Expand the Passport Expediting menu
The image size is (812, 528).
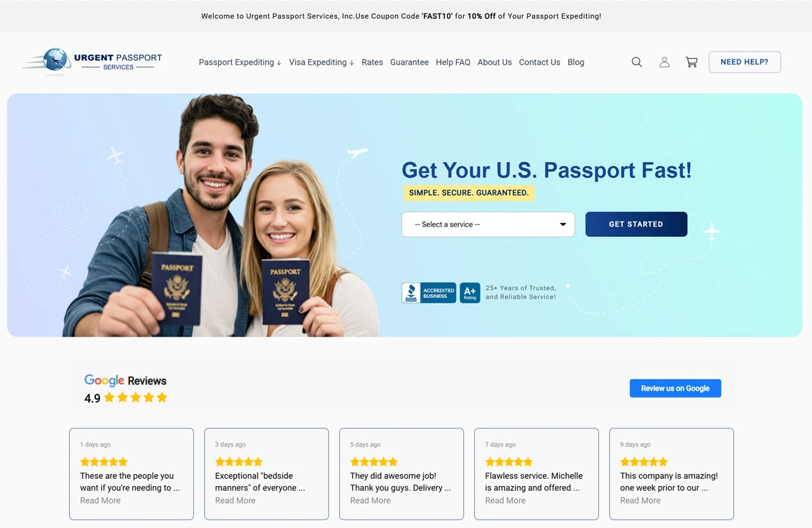pos(240,62)
